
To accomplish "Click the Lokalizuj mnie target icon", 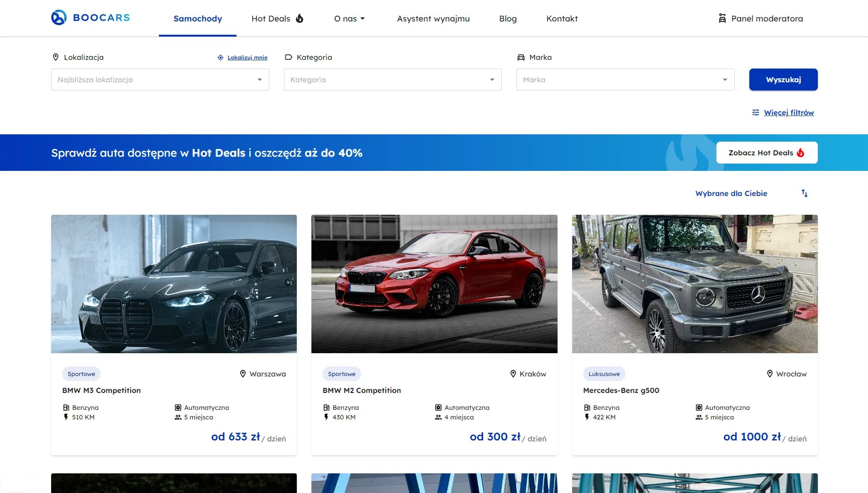I will (221, 58).
